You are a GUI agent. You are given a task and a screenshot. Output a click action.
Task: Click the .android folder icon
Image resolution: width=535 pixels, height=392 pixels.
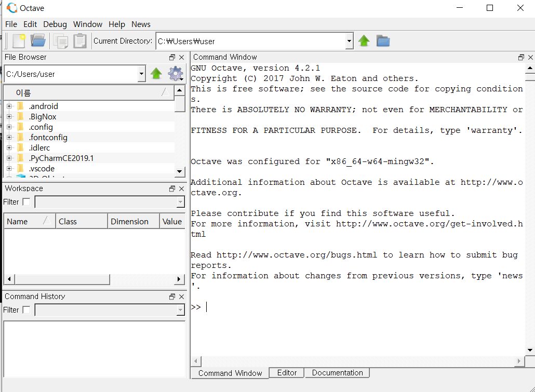pos(20,106)
